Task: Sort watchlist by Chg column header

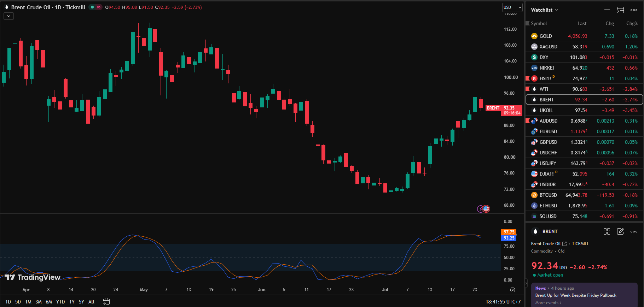Action: [610, 23]
